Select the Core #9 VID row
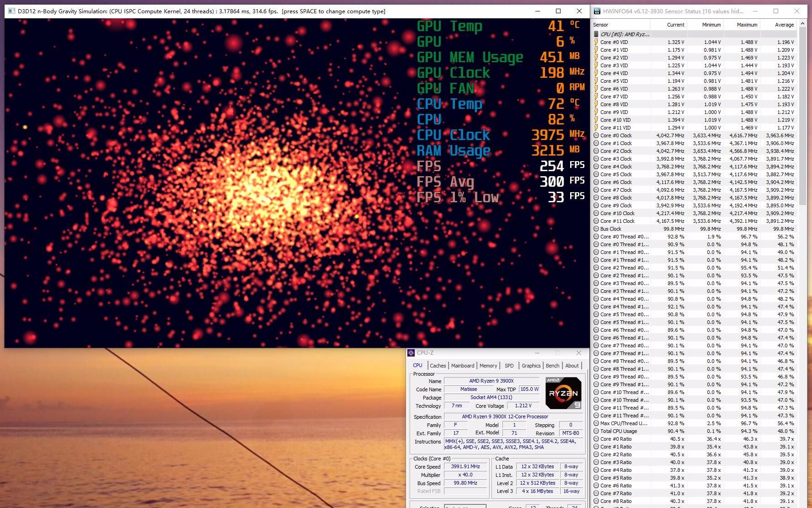 pos(694,112)
